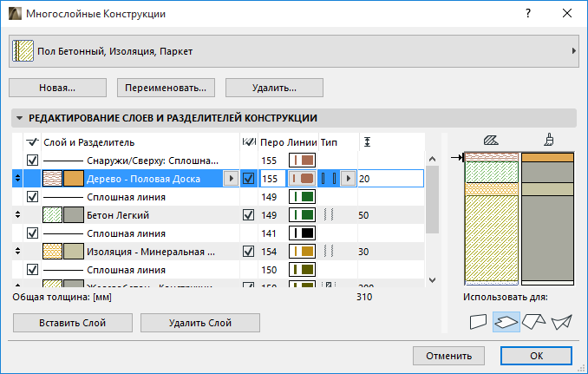Click the cut fill preview header icon

(x=491, y=141)
